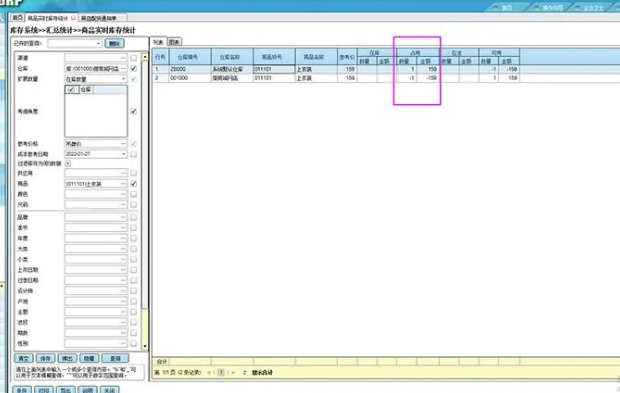Viewport: 620px width, 393px height.
Task: Tick the 渠道 filter checkbox
Action: (134, 58)
